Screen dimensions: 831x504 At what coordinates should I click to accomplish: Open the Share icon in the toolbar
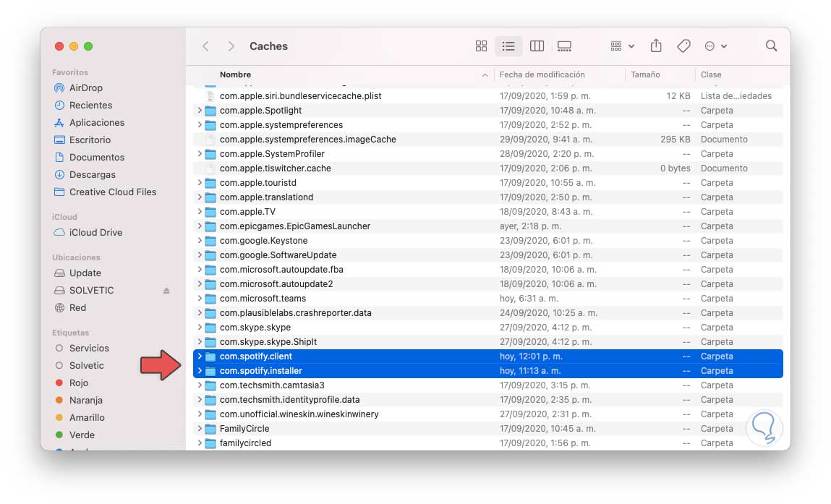click(655, 46)
